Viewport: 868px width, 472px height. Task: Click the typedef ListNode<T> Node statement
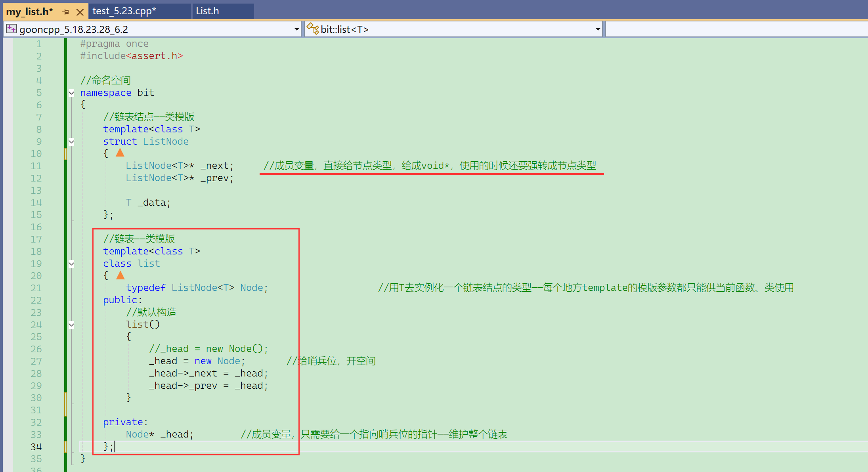(x=197, y=288)
